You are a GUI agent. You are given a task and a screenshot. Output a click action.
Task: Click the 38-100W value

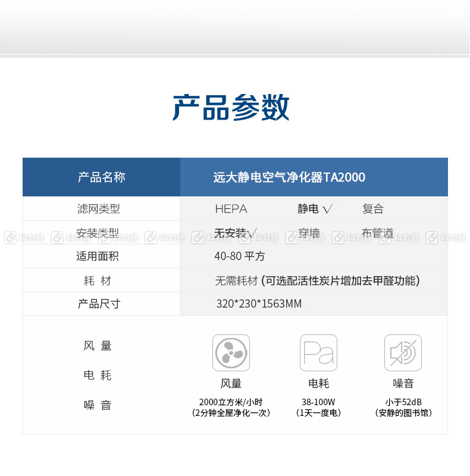click(318, 402)
